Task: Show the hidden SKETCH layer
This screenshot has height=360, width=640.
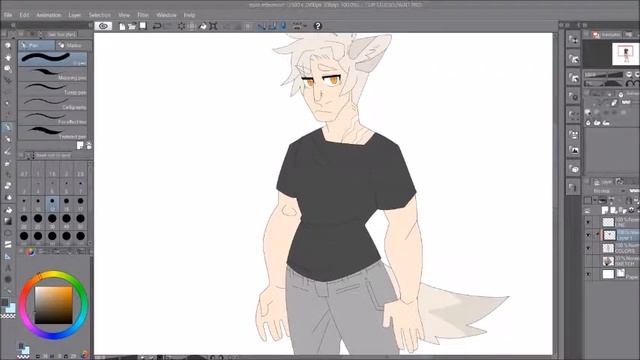Action: point(588,261)
